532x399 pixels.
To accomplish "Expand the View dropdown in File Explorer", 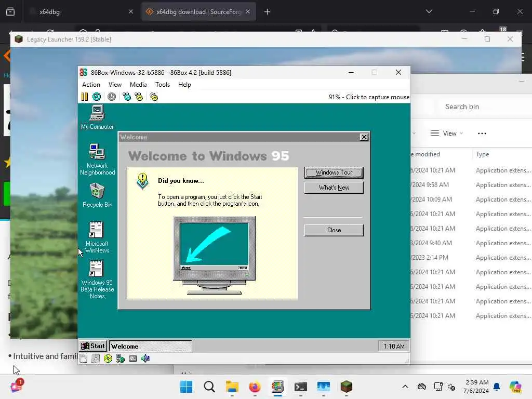I will tap(446, 134).
